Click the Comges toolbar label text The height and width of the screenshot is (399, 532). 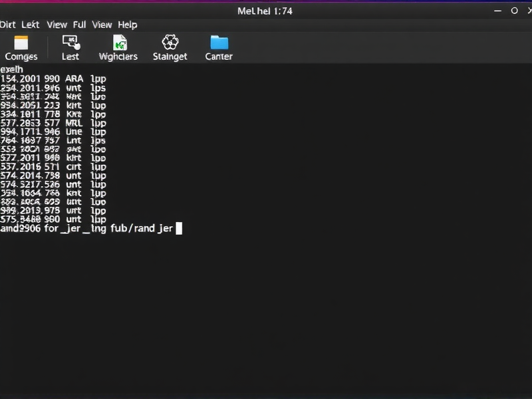click(21, 57)
